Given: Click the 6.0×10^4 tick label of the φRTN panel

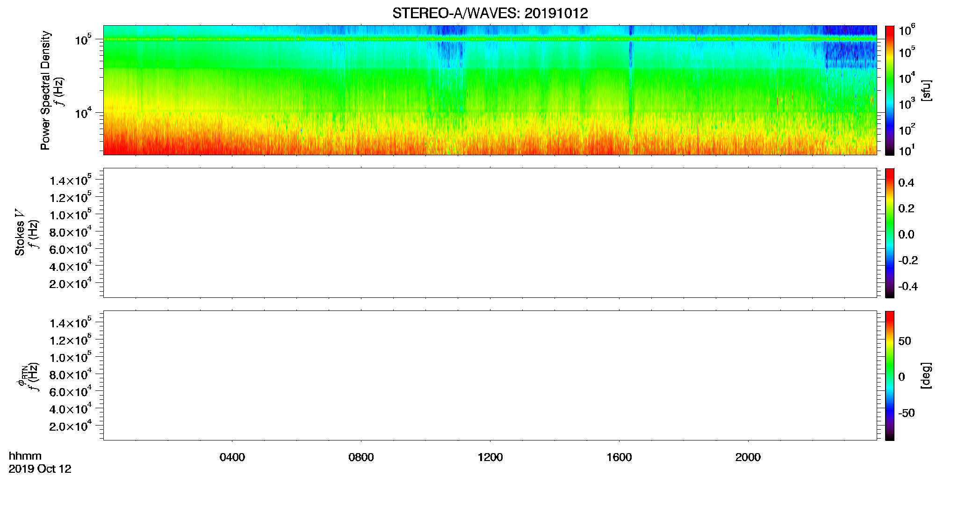Looking at the screenshot, I should (x=71, y=391).
